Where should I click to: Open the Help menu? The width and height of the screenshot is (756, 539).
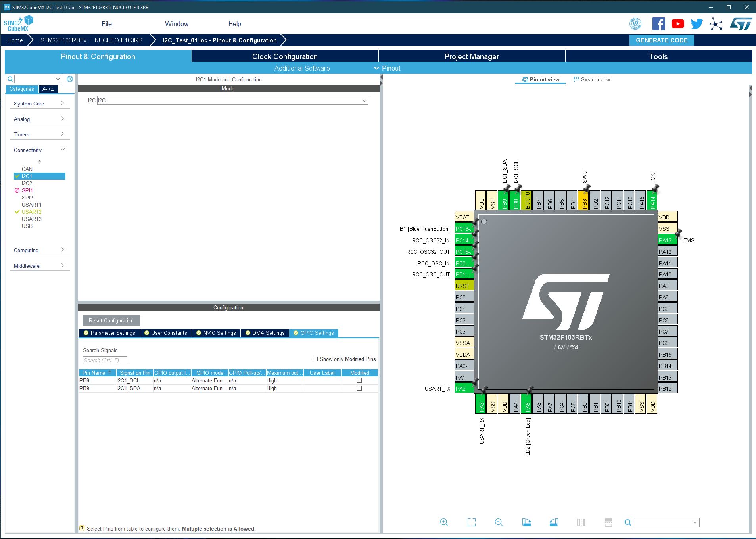[x=234, y=24]
